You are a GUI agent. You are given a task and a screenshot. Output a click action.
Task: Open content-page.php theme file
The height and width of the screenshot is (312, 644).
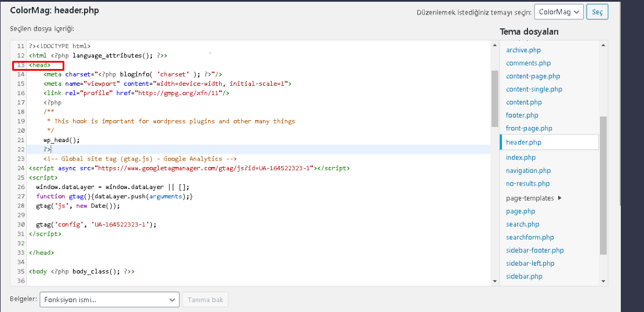point(533,76)
